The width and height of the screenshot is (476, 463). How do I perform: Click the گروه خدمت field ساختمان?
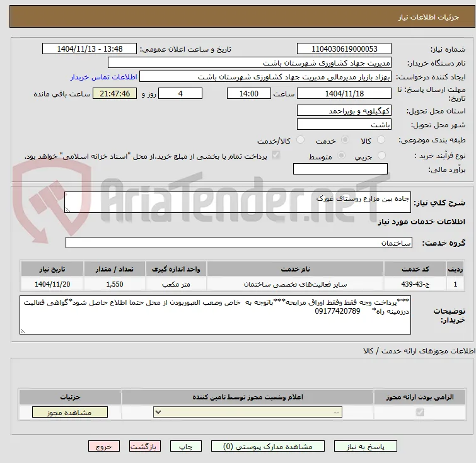(239, 243)
